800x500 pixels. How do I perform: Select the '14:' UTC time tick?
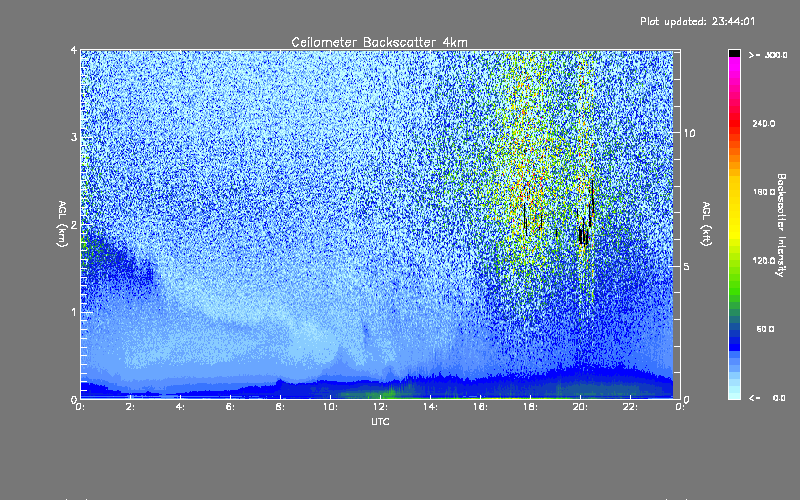click(x=431, y=407)
